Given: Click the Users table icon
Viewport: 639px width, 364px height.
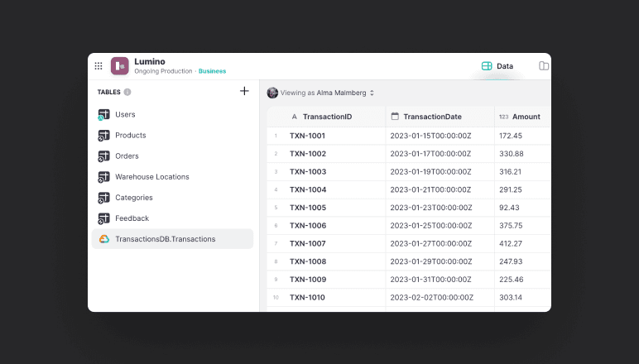Looking at the screenshot, I should 104,115.
